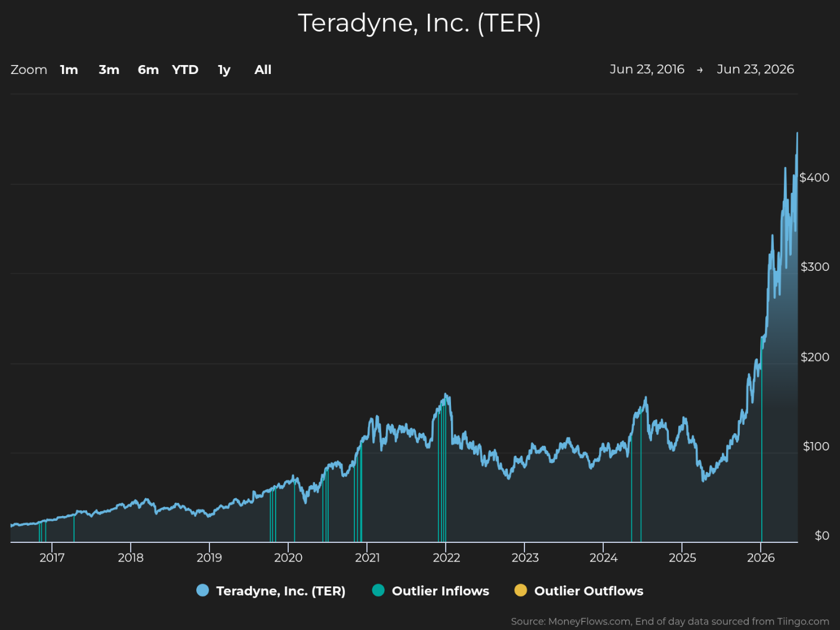Click the 2022 x-axis label
The image size is (840, 630).
point(446,558)
